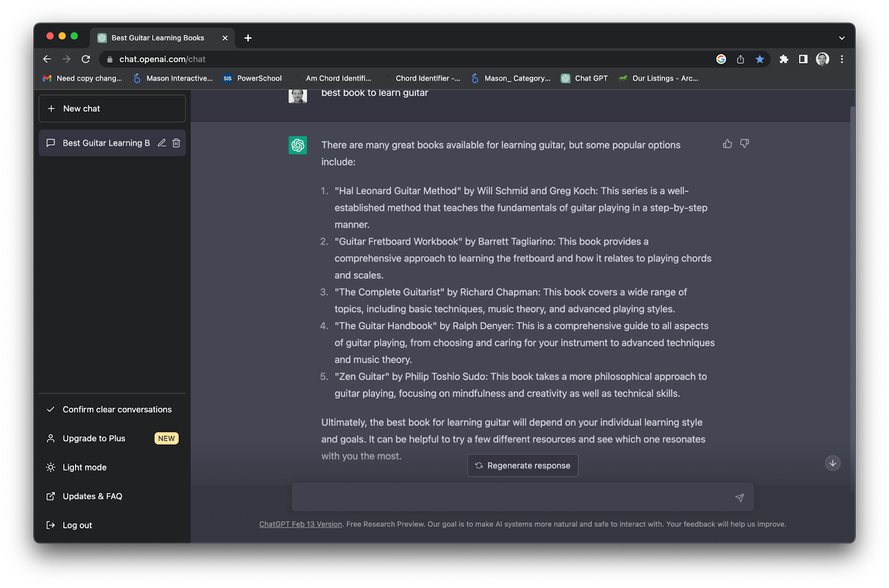889x588 pixels.
Task: Open the Mason Interactive bookmark
Action: (x=173, y=78)
